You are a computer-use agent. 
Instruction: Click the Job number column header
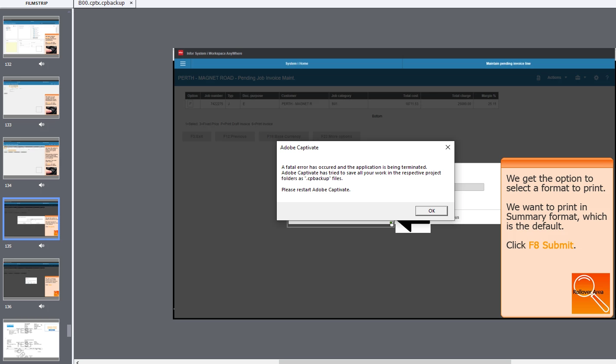214,96
